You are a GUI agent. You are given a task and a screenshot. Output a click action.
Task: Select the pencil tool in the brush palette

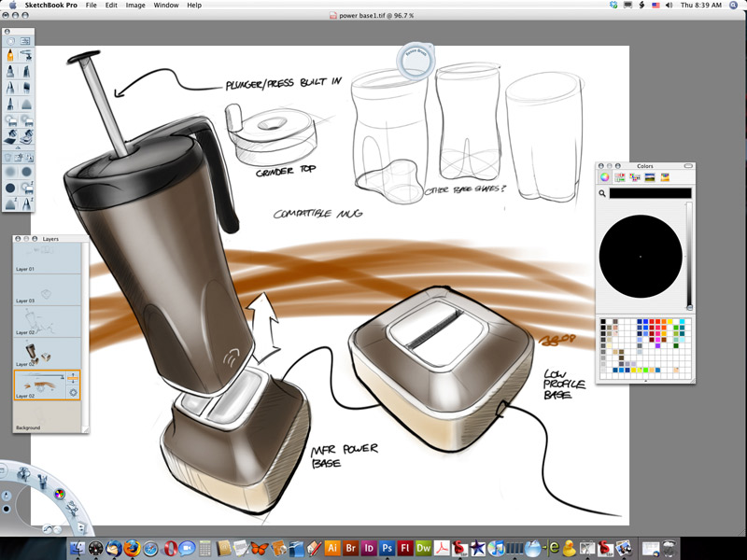click(11, 55)
